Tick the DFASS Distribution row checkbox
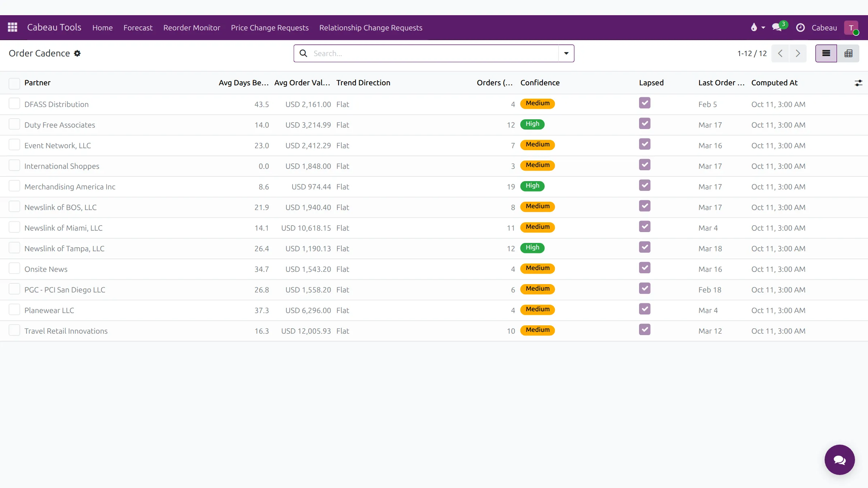 point(14,104)
